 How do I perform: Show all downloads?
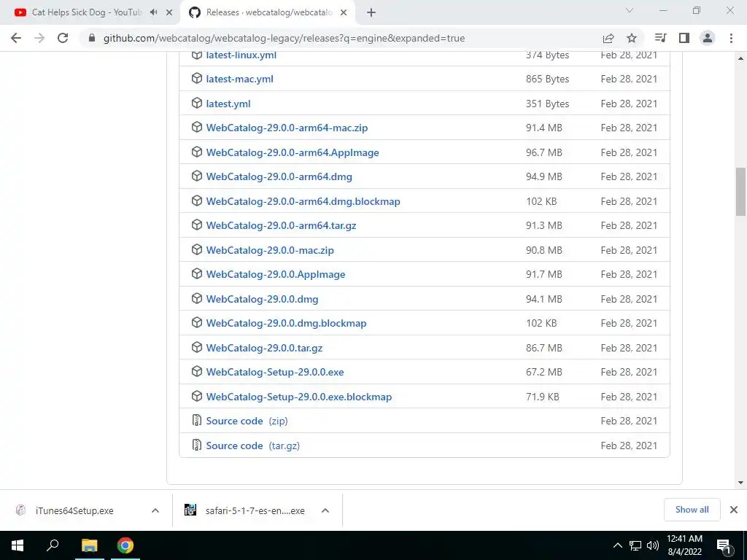(x=692, y=510)
